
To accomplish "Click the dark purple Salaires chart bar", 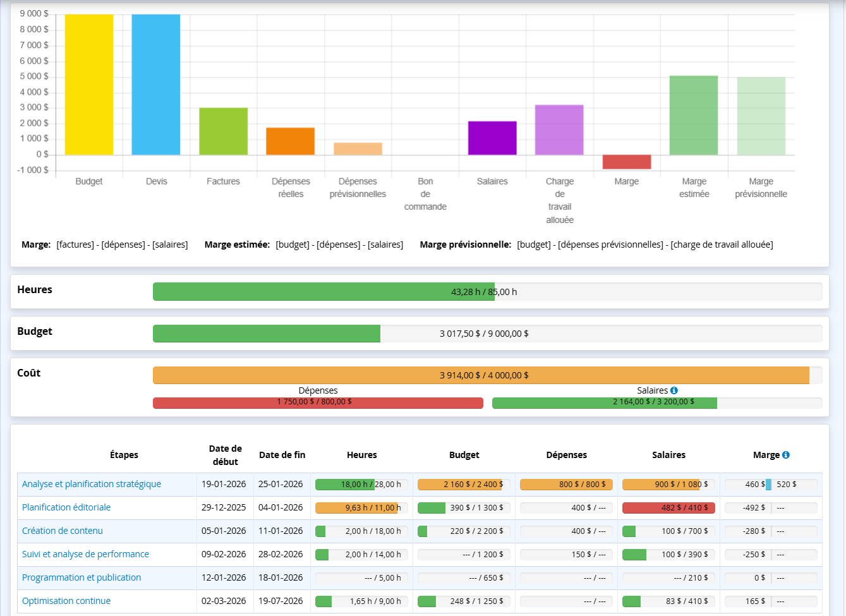I will (x=492, y=138).
